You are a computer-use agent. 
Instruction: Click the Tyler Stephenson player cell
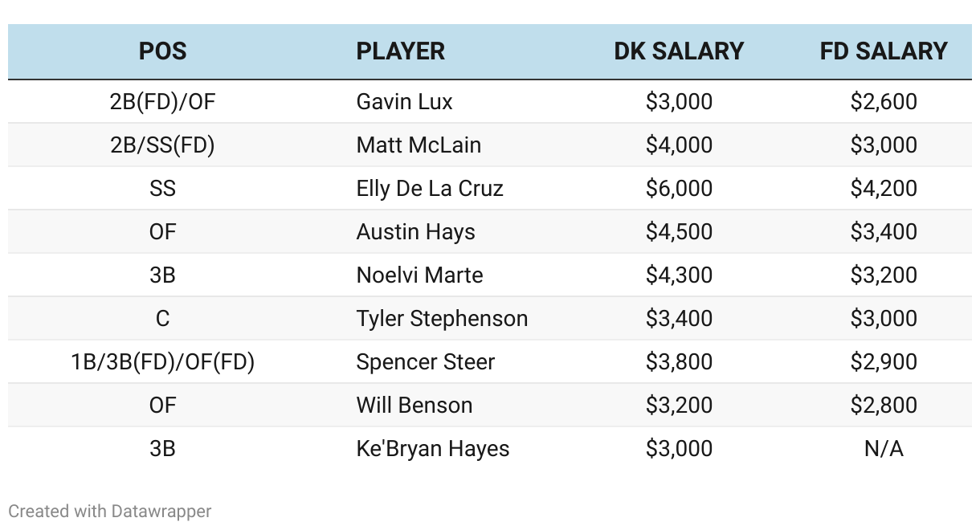click(x=442, y=319)
